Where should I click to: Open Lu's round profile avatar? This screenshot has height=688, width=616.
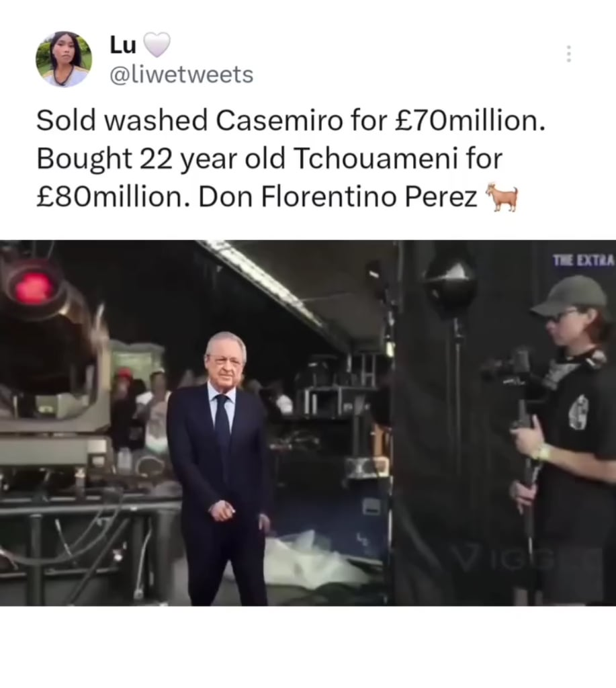pyautogui.click(x=64, y=59)
